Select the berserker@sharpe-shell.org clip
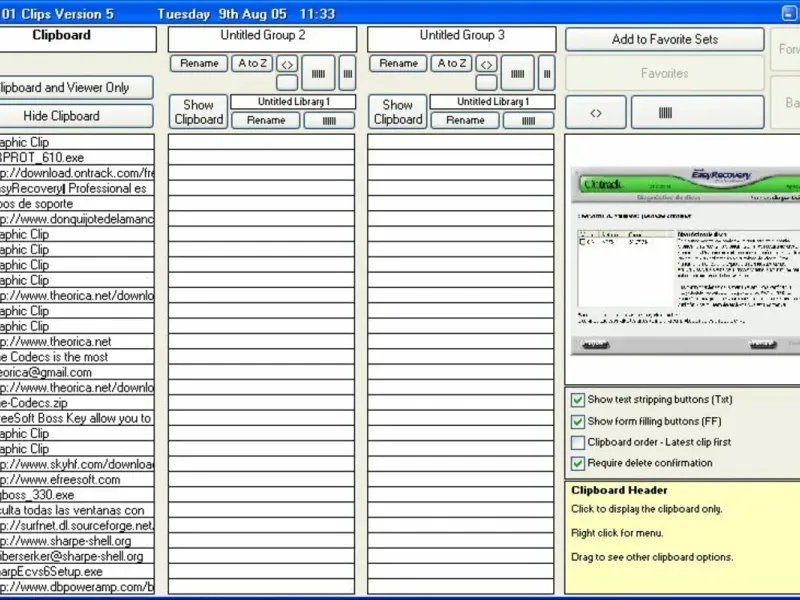The height and width of the screenshot is (600, 800). 77,556
